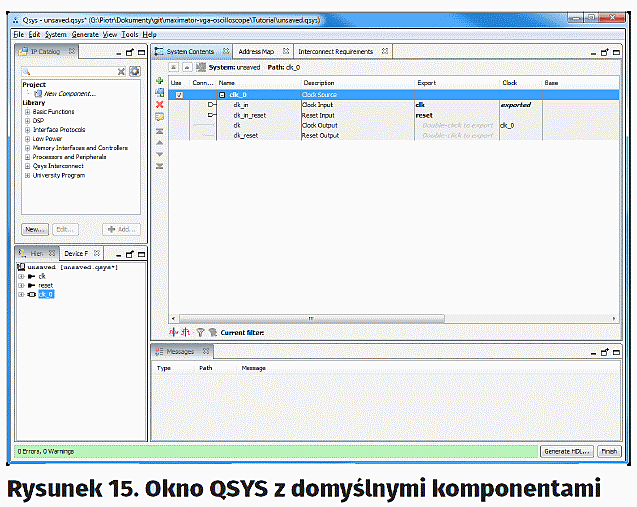
Task: Clear the IP Catalog search with X icon
Action: pyautogui.click(x=122, y=71)
